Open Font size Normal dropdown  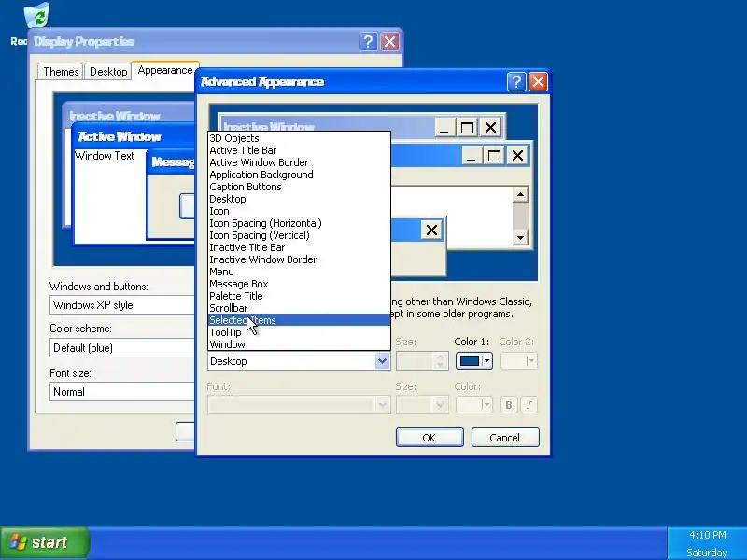pyautogui.click(x=122, y=392)
